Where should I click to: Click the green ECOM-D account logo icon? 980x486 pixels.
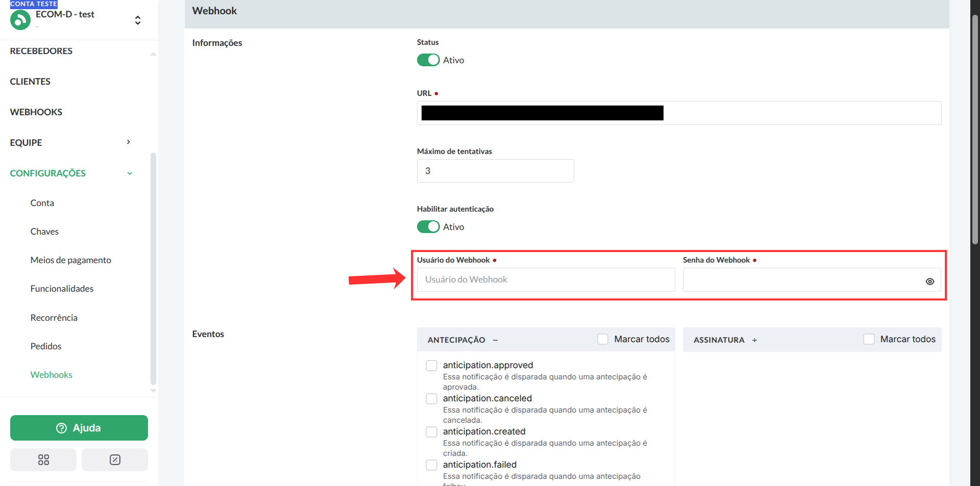click(20, 20)
